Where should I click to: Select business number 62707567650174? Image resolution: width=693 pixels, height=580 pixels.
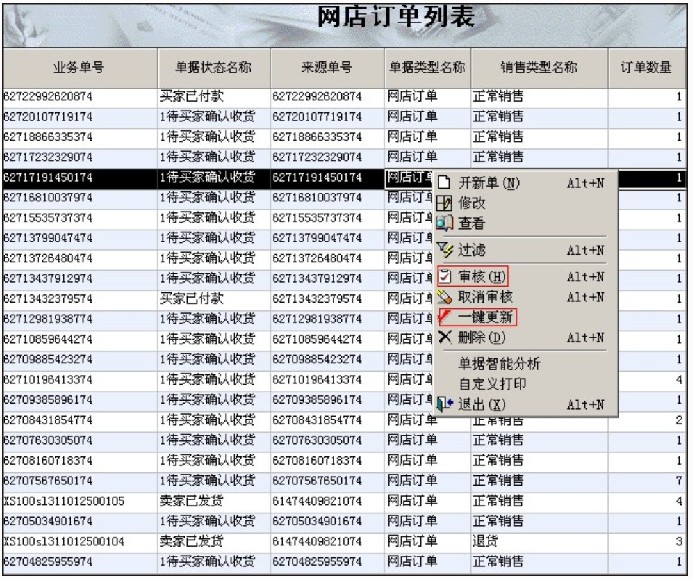(x=48, y=481)
